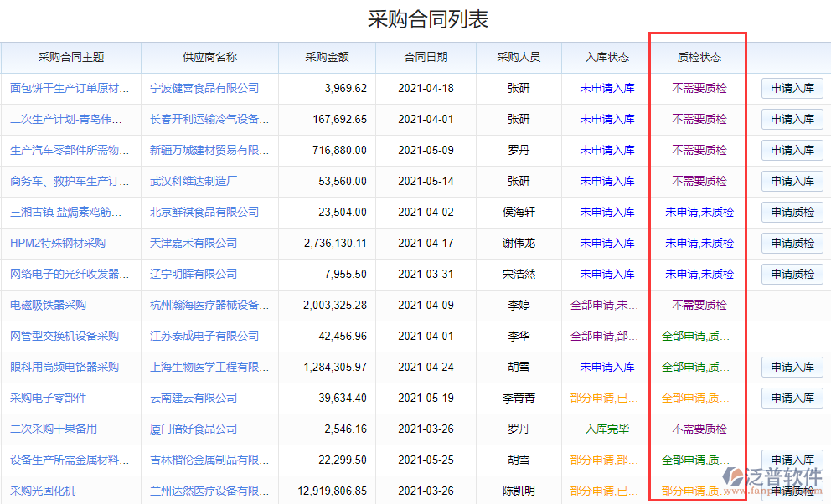Open contract link HPM2特殊钢材采购
Screen dimensions: 831x504
coord(56,243)
